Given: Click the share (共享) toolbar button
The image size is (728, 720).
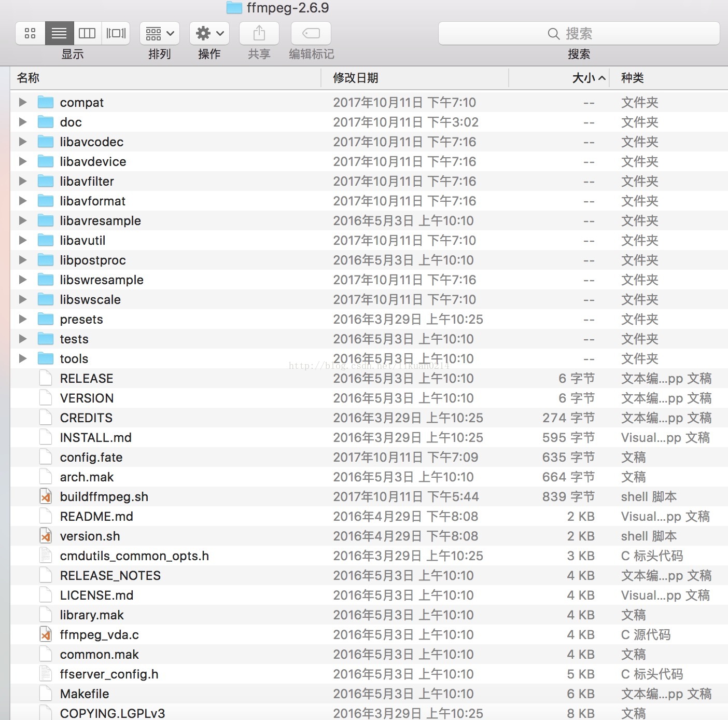Looking at the screenshot, I should [x=259, y=34].
